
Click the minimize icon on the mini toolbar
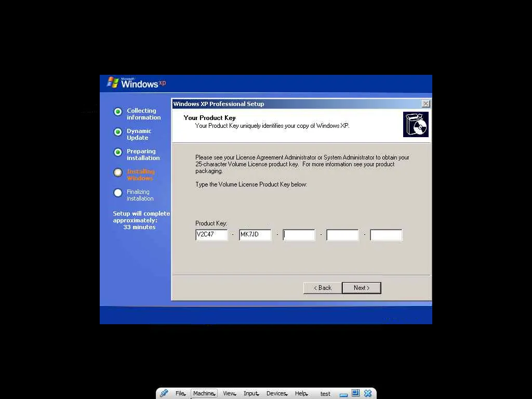(344, 395)
